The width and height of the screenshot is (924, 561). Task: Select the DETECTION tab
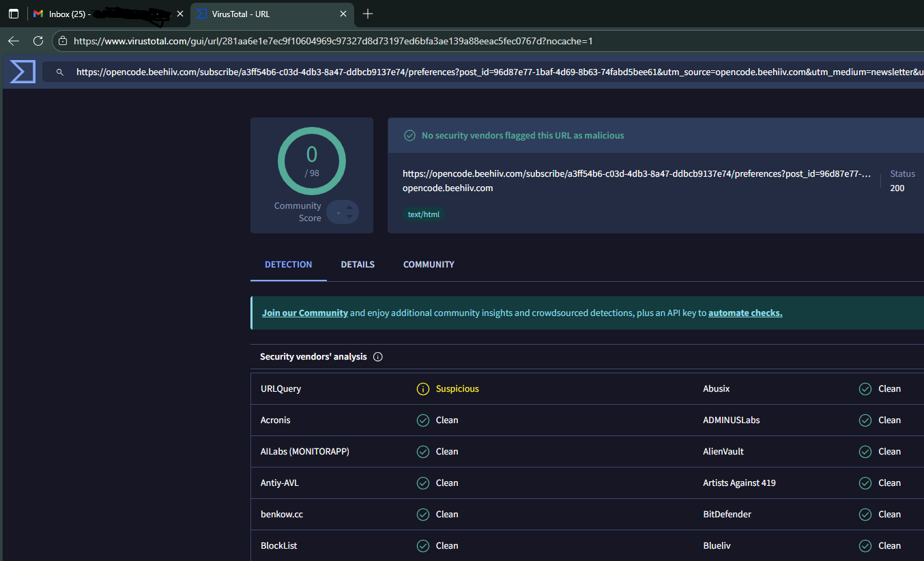pyautogui.click(x=289, y=265)
